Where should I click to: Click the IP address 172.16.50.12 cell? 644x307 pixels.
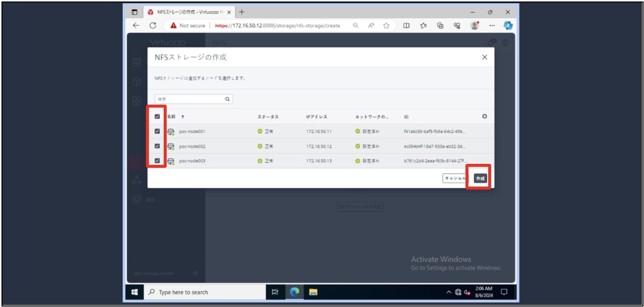[319, 147]
